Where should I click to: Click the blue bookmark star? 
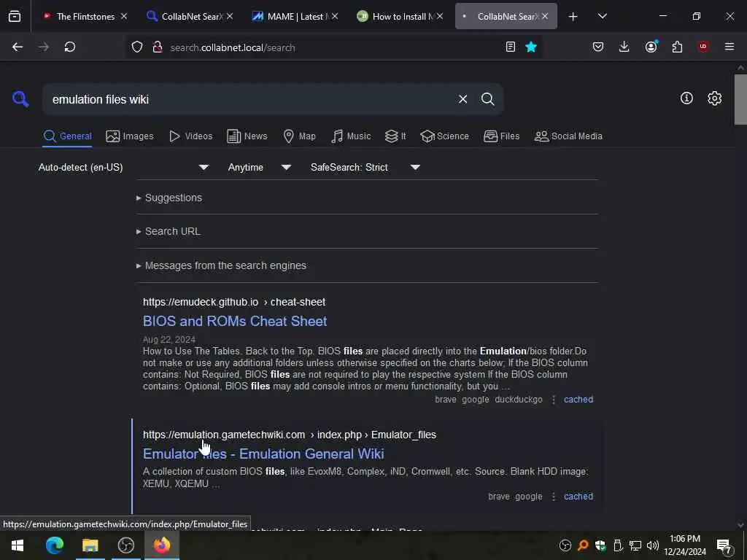click(x=531, y=47)
